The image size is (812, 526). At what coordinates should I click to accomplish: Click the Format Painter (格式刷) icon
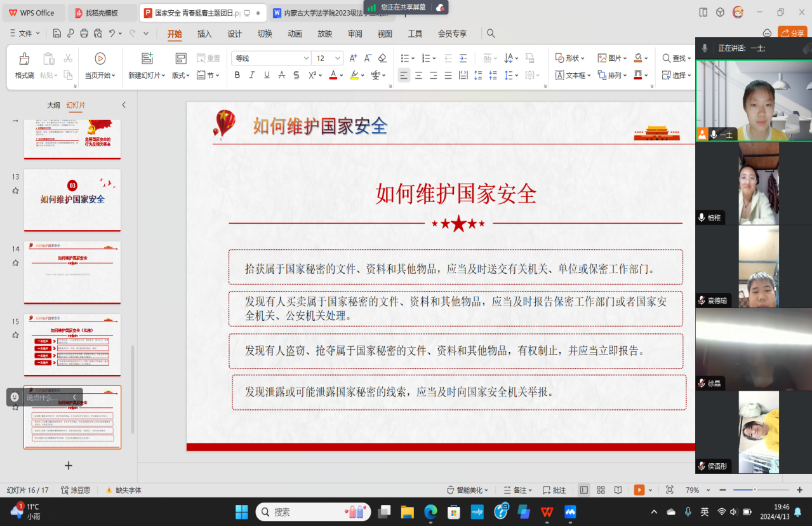click(24, 59)
